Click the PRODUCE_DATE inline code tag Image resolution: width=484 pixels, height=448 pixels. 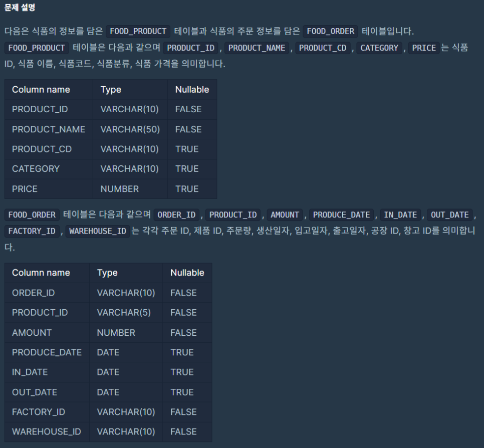[341, 214]
